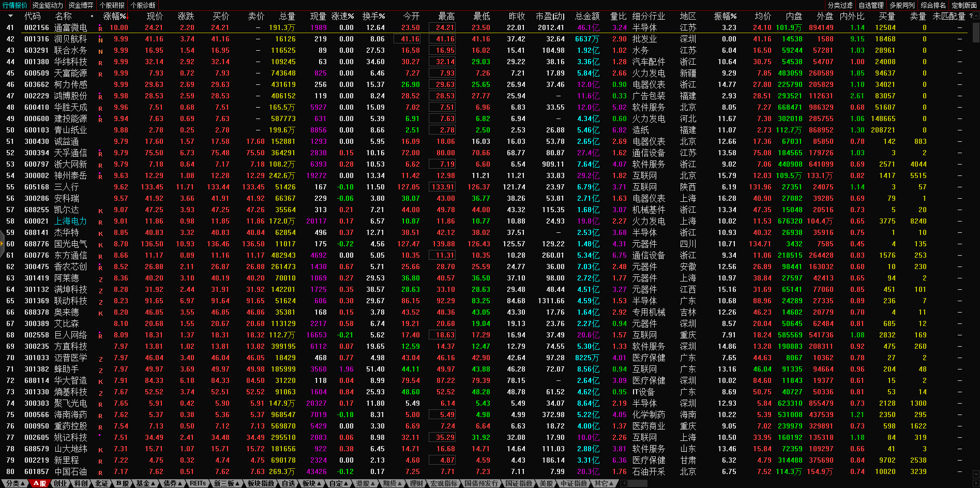980x488 pixels.
Task: Sort by 涨幅% column header
Action: (x=115, y=16)
